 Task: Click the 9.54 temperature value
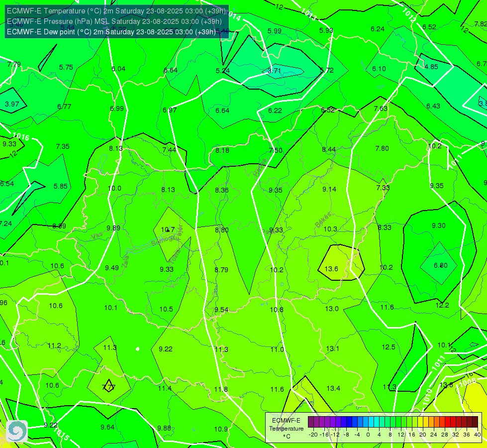tap(221, 310)
